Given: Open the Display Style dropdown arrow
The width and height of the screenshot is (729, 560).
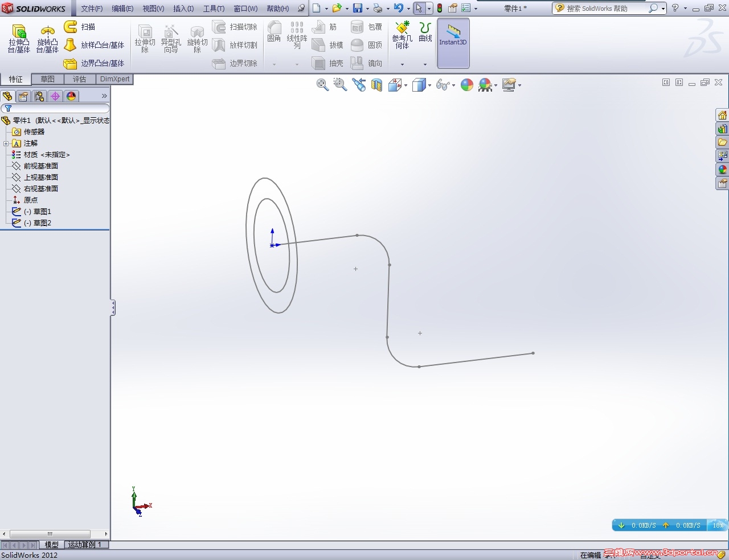Looking at the screenshot, I should pyautogui.click(x=429, y=85).
